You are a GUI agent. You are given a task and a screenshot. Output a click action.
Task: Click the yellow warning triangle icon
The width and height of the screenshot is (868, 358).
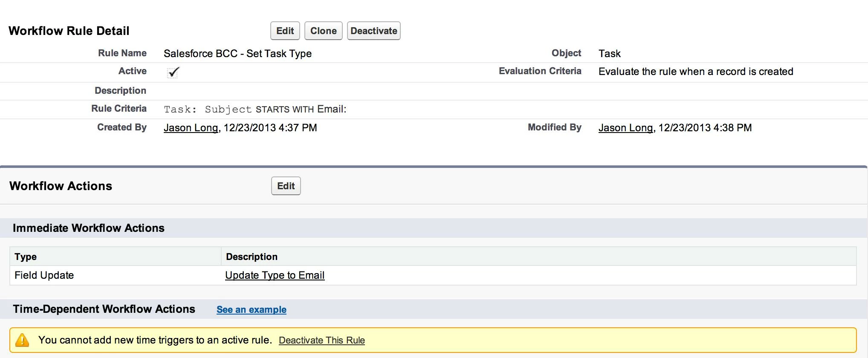[x=22, y=340]
